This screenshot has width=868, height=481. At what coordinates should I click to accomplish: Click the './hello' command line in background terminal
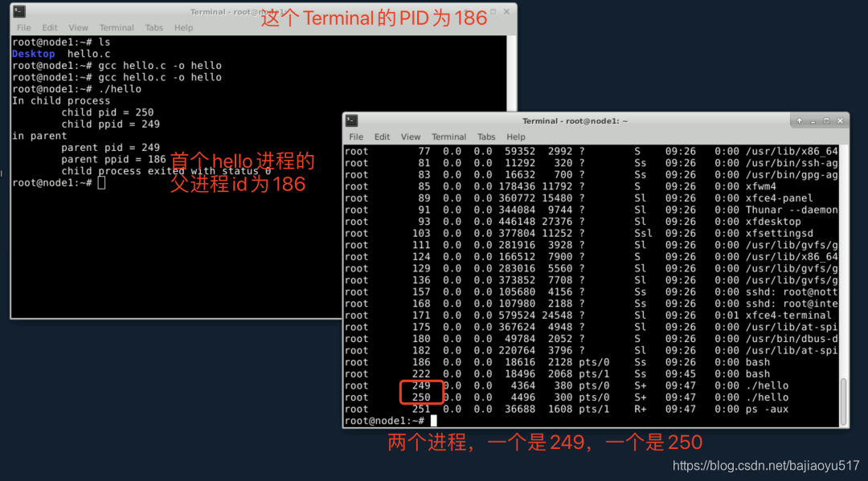(76, 89)
